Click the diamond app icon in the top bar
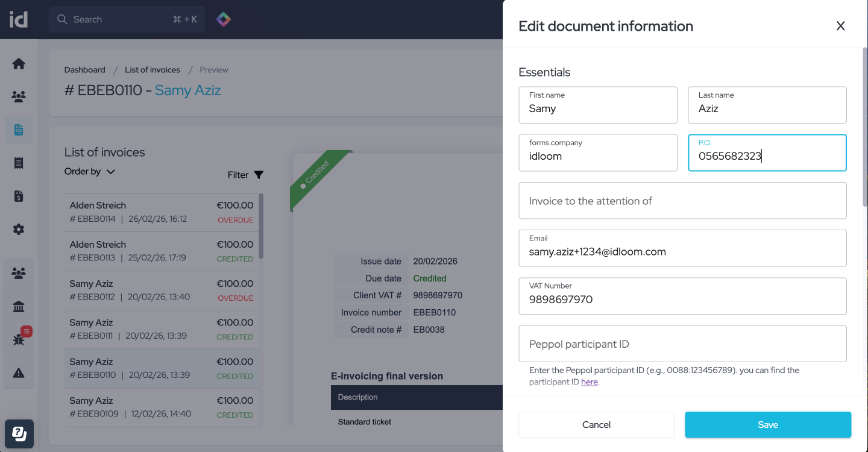Viewport: 868px width, 452px height. point(223,19)
